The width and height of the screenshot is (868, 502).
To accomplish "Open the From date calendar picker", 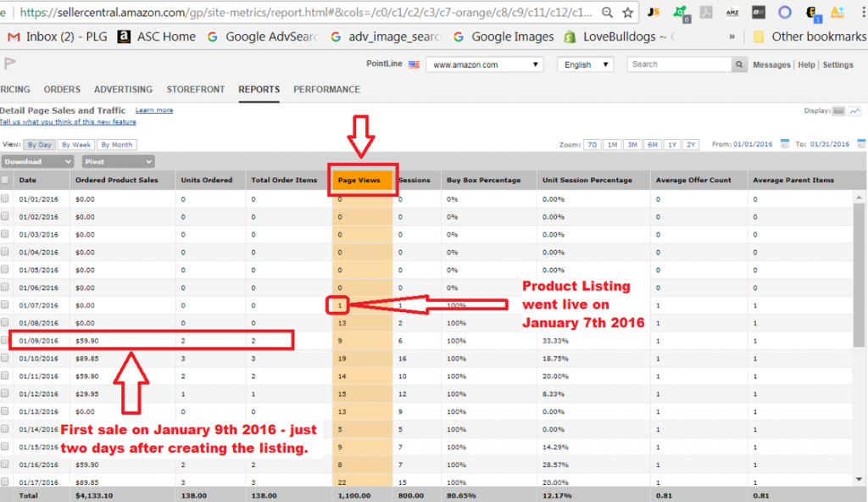I will [785, 144].
